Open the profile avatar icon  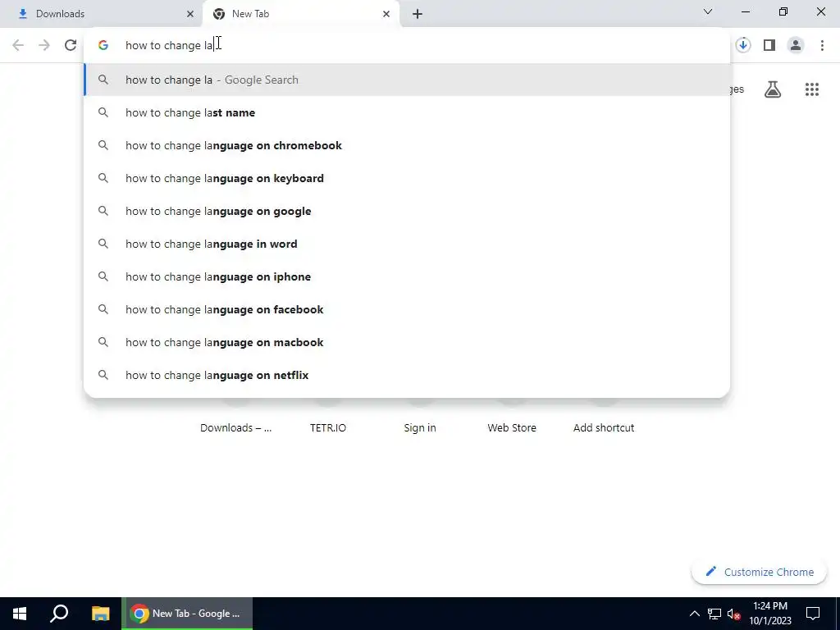click(796, 45)
